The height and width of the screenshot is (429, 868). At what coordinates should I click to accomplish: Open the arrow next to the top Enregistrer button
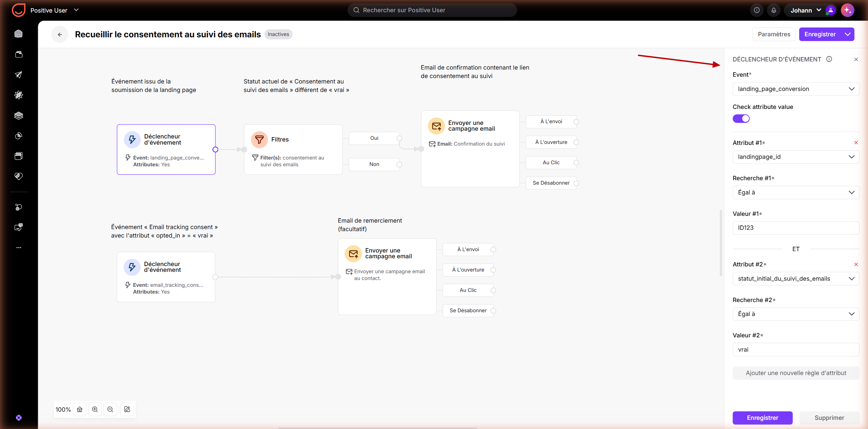click(848, 34)
